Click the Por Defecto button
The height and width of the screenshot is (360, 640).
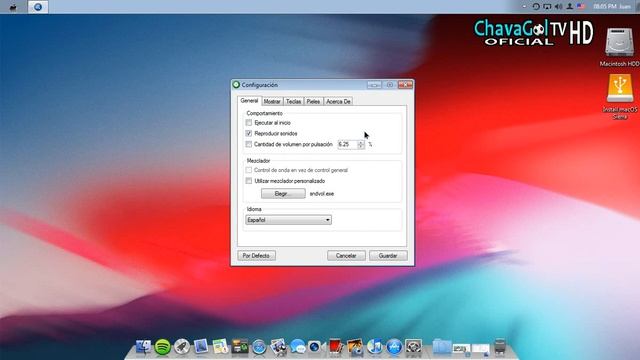point(256,256)
